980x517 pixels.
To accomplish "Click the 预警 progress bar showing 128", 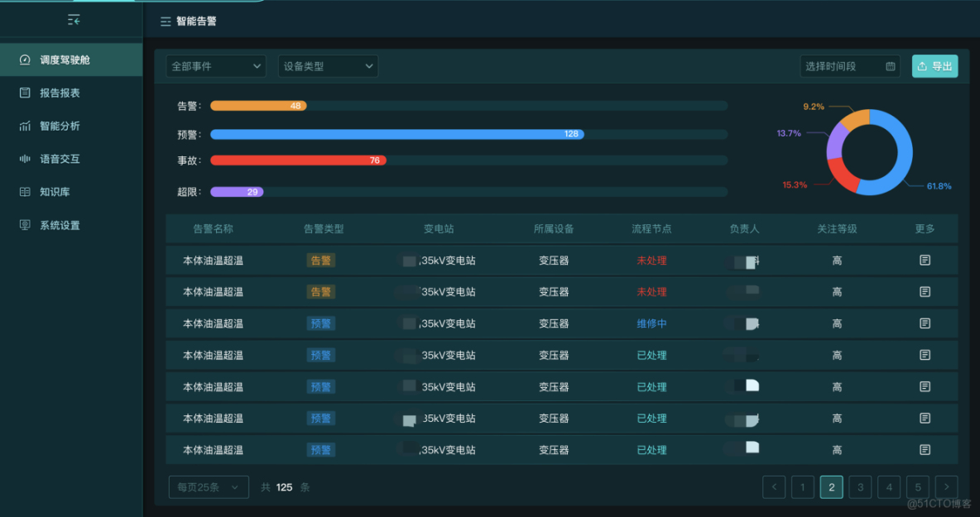I will click(397, 134).
